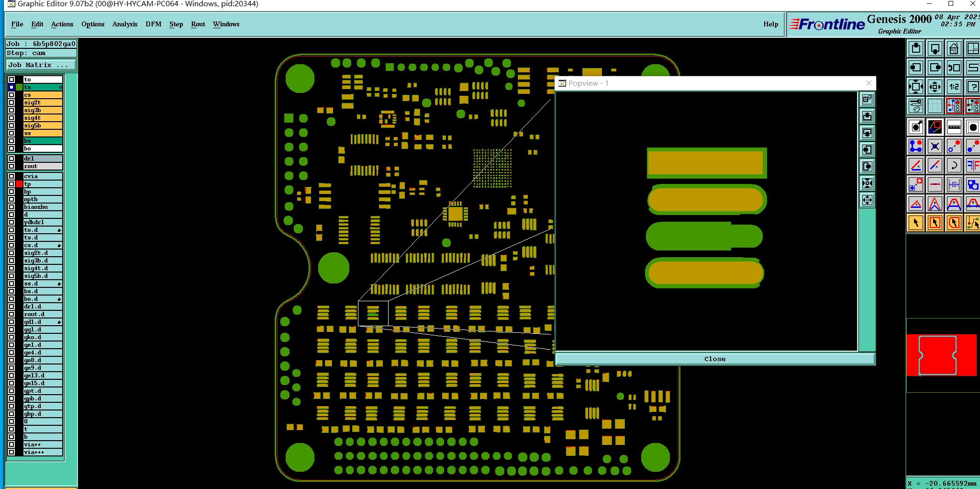Click the X coordinate readout

pyautogui.click(x=942, y=483)
